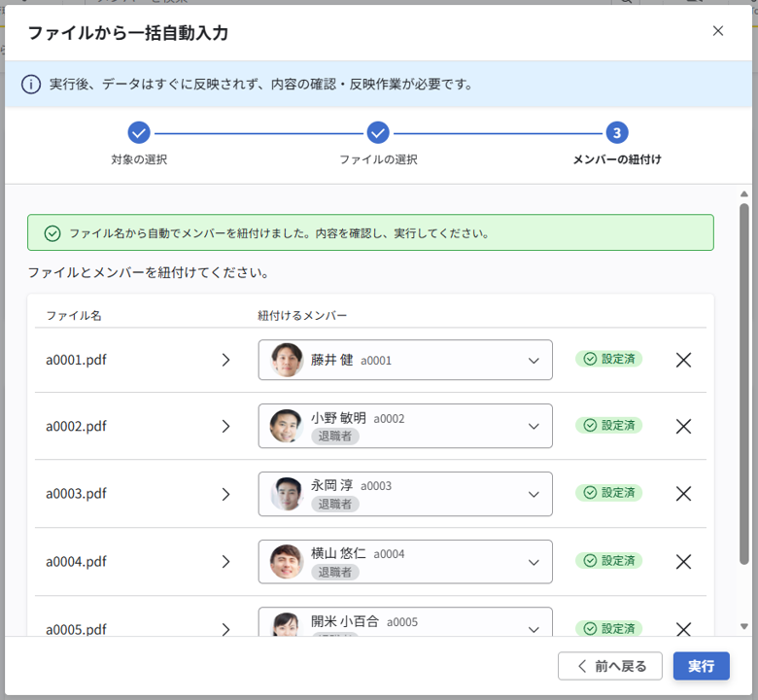This screenshot has width=758, height=700.
Task: Remove the a0002.pdf row mapping
Action: 683,426
